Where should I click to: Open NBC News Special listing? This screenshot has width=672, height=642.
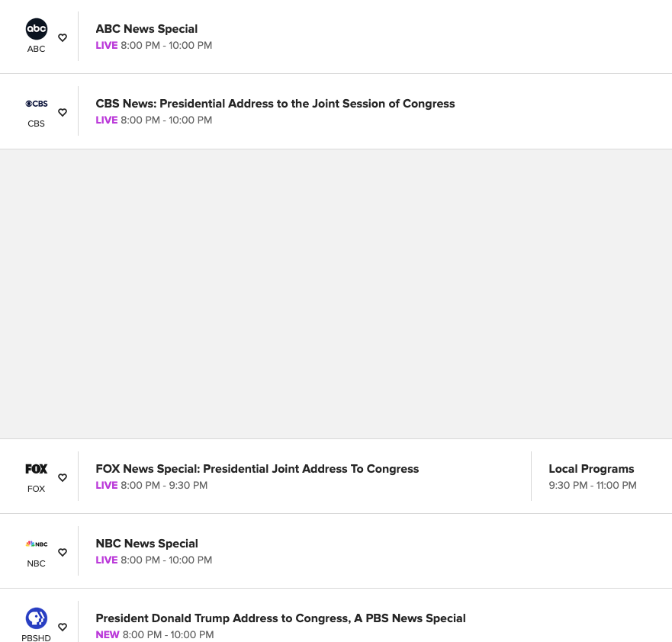pyautogui.click(x=147, y=544)
